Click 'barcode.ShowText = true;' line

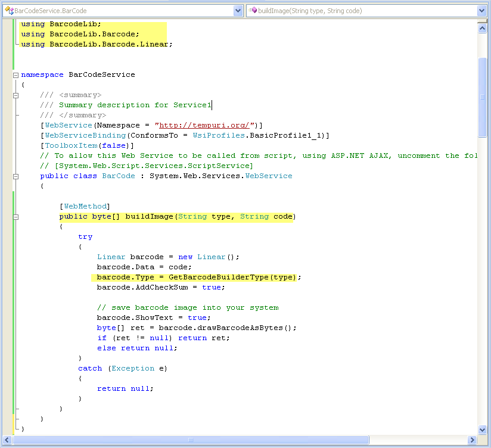coord(154,318)
